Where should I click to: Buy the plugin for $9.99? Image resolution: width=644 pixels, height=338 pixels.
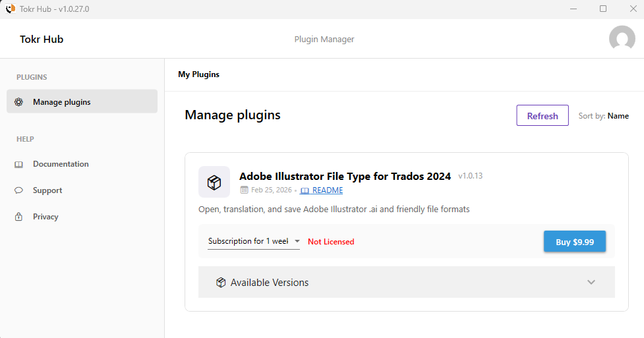[575, 242]
